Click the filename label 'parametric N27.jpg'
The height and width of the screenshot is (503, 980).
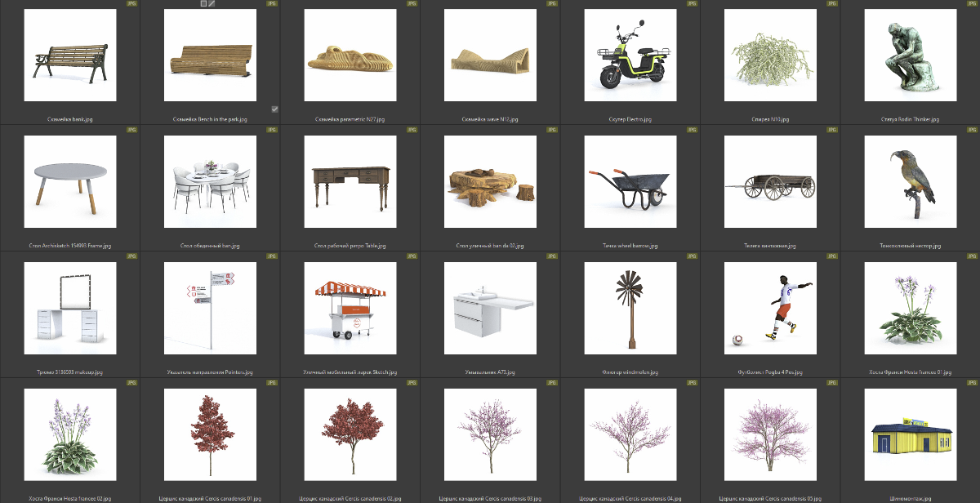point(350,119)
